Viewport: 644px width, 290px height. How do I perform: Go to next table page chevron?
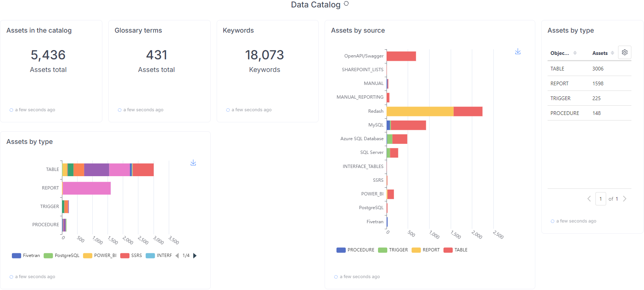[x=625, y=199]
